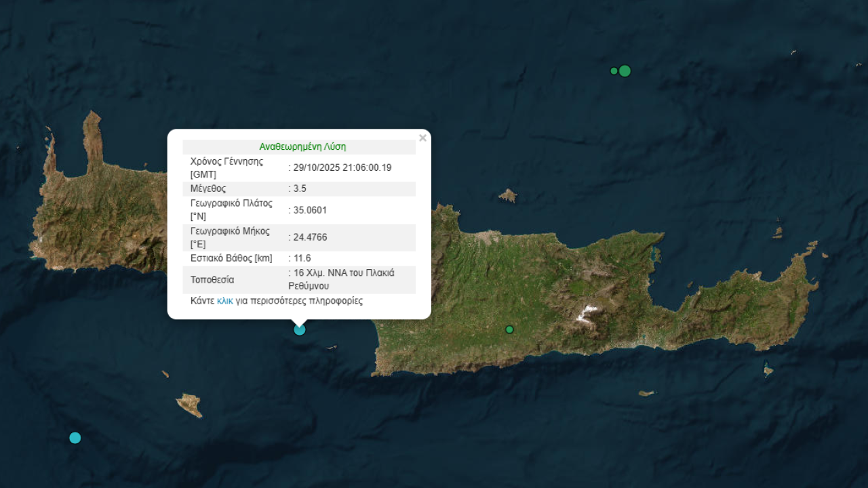Select the large green marker north of Crete
Viewport: 868px width, 488px height.
(x=625, y=71)
